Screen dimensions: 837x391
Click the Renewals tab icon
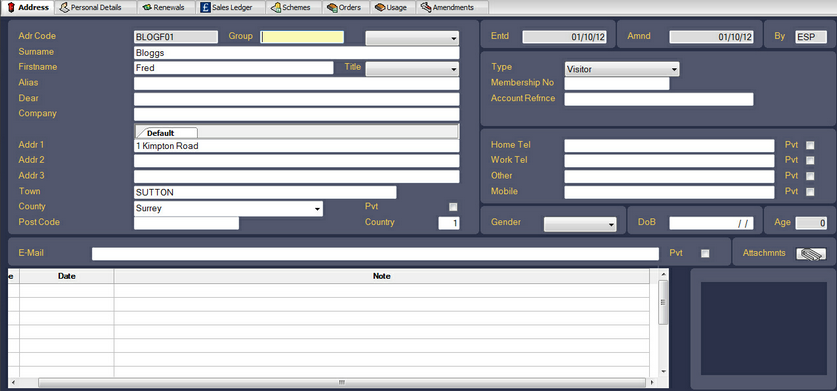pyautogui.click(x=147, y=7)
